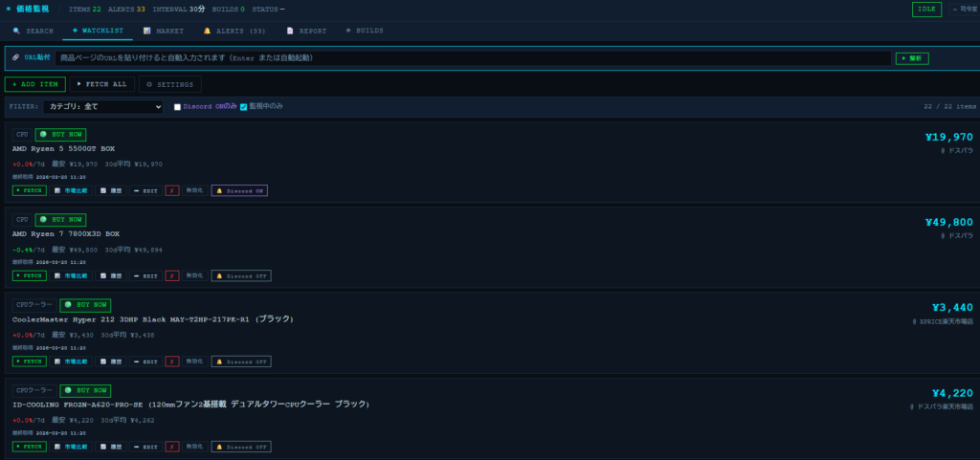Click EDIT pencil for ID-COOLING FROZN-A620 item
The height and width of the screenshot is (460, 980).
pyautogui.click(x=145, y=447)
